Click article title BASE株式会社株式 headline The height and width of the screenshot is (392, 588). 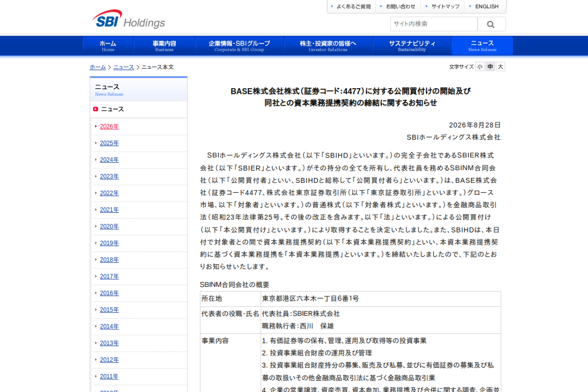(351, 97)
